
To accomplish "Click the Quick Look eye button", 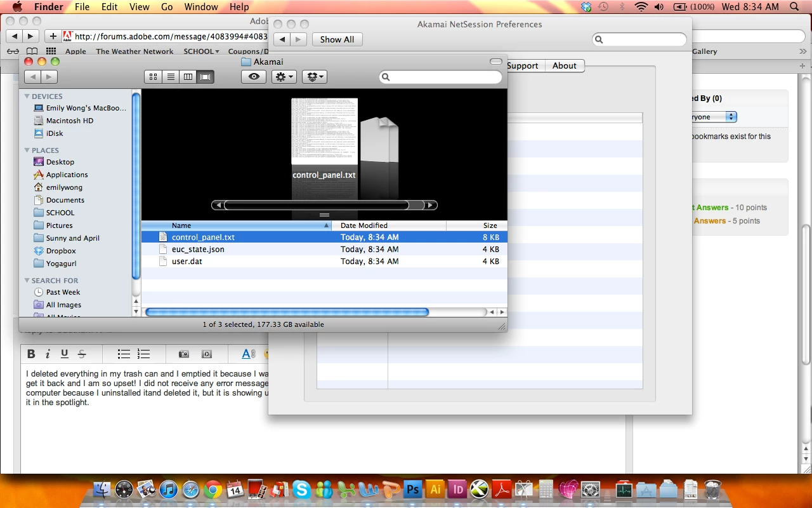I will coord(254,77).
